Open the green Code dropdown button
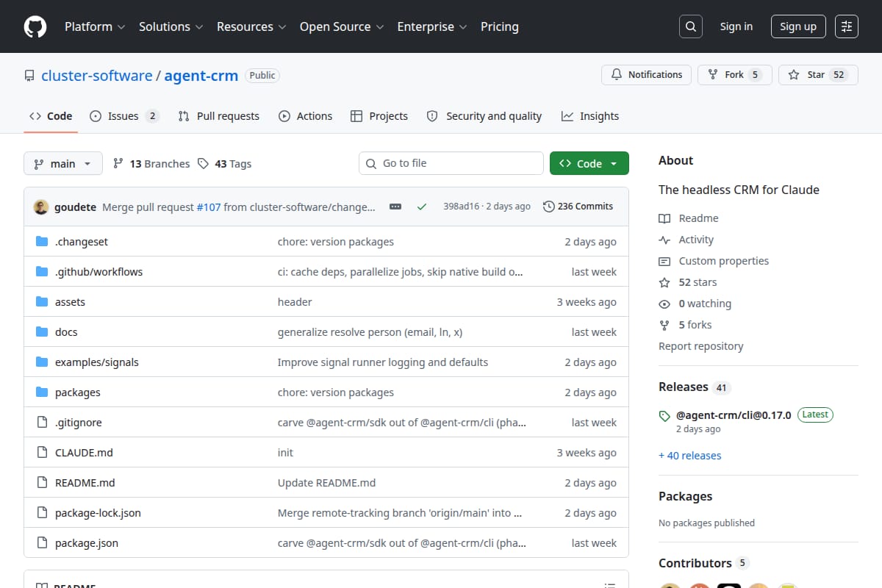The image size is (882, 588). click(589, 163)
